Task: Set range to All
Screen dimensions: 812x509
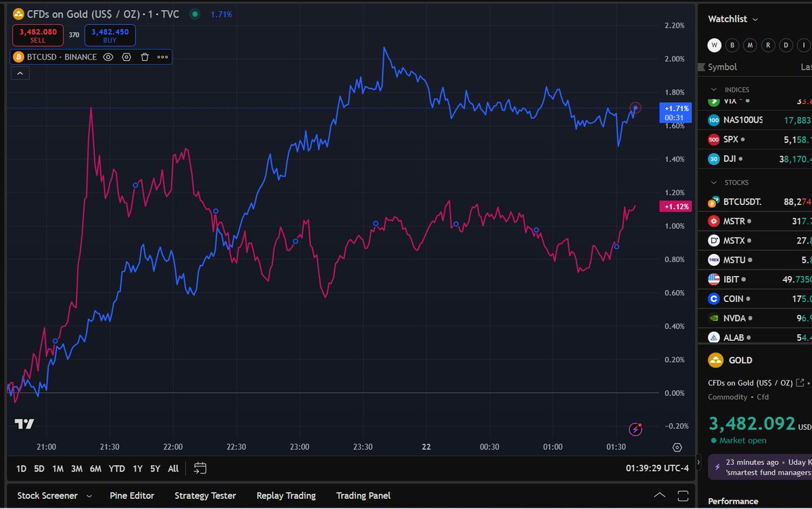Action: [x=173, y=468]
